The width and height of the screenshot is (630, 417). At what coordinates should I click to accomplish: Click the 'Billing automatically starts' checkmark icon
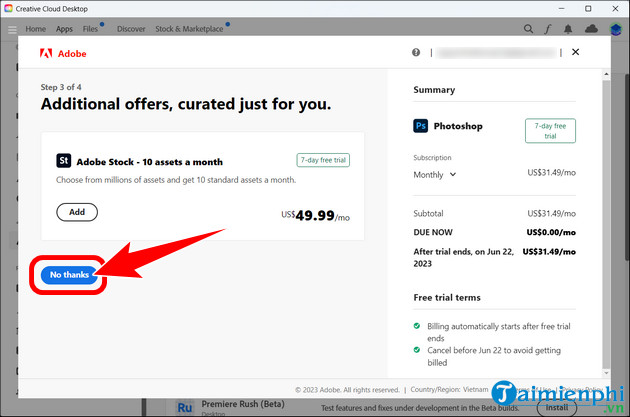coord(417,326)
